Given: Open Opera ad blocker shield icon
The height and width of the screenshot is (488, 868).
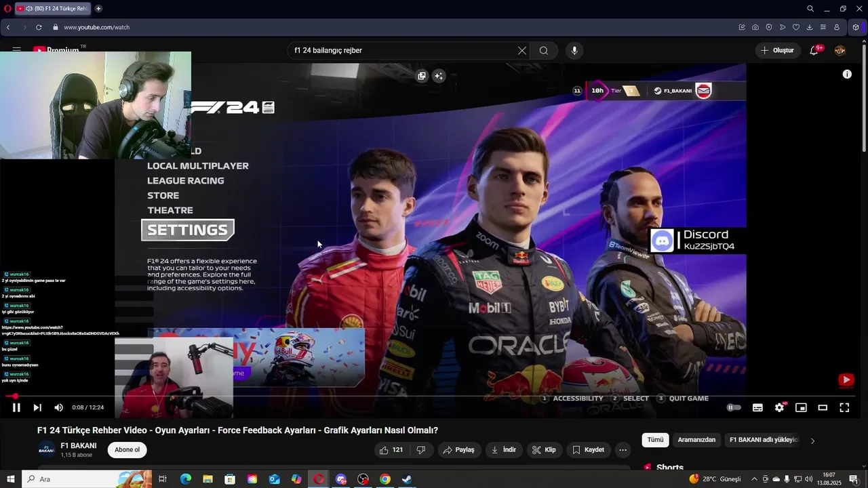Looking at the screenshot, I should pos(769,27).
